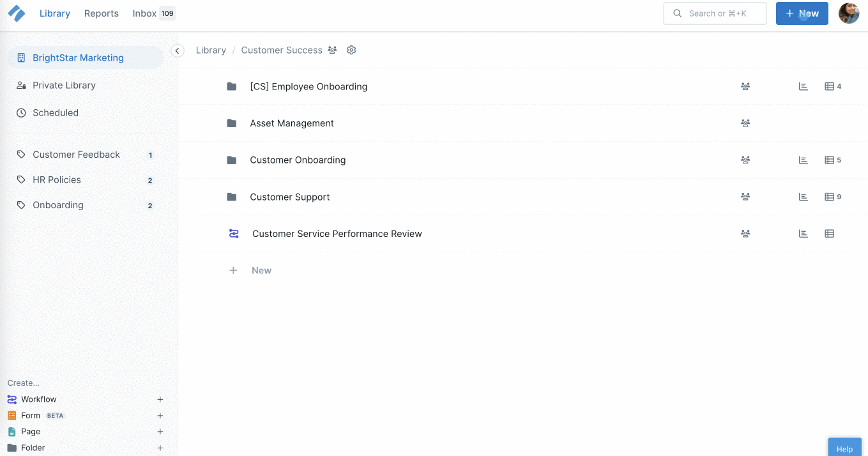The width and height of the screenshot is (868, 456).
Task: Open the [CS] Employee Onboarding folder
Action: [308, 86]
